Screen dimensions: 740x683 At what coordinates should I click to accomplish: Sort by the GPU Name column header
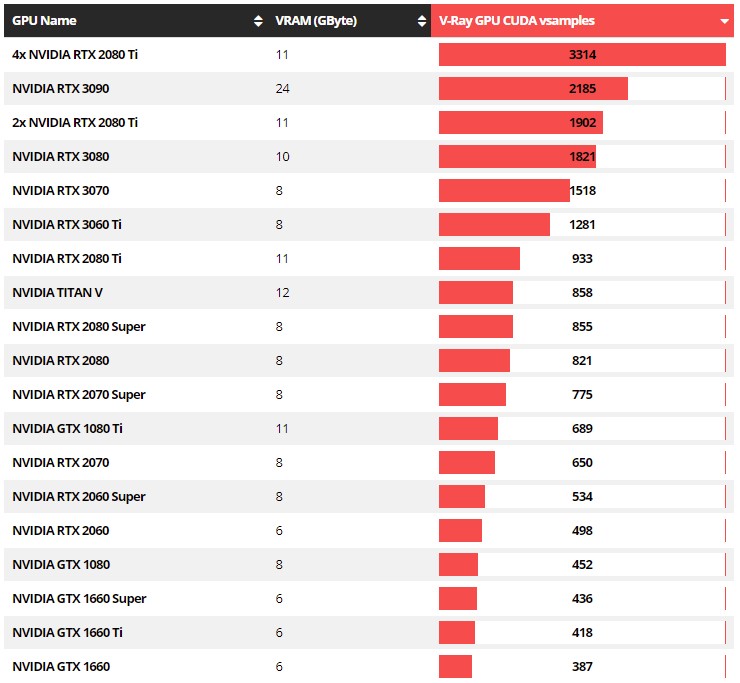44,20
